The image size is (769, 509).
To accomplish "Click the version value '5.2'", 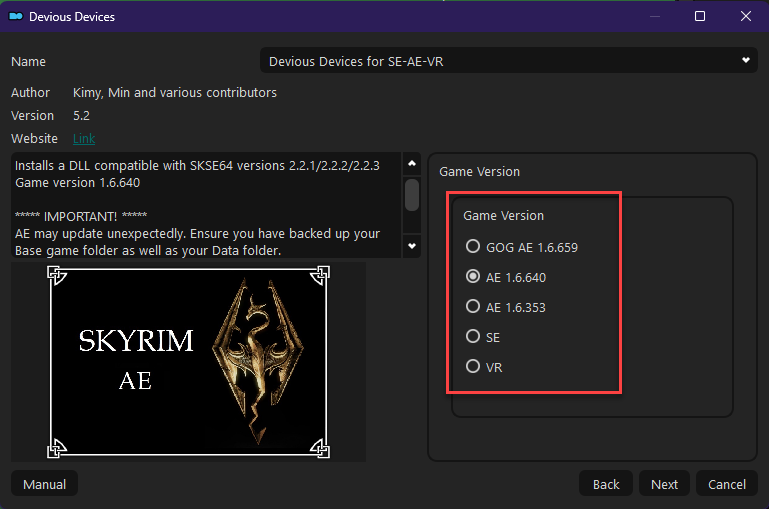I will pos(81,116).
